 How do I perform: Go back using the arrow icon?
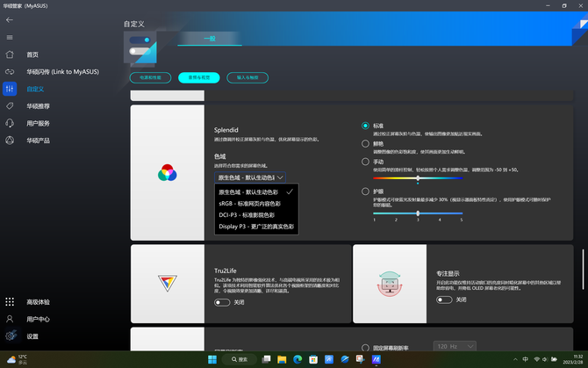pyautogui.click(x=10, y=20)
